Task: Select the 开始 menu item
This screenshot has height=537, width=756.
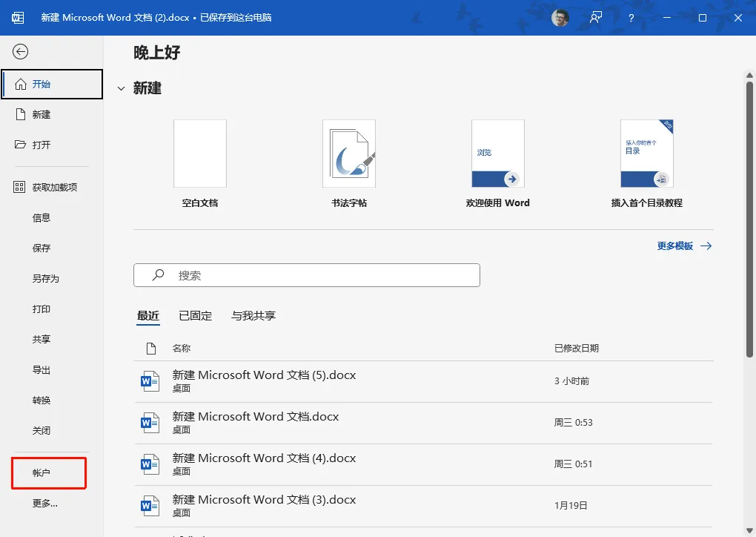Action: (52, 84)
